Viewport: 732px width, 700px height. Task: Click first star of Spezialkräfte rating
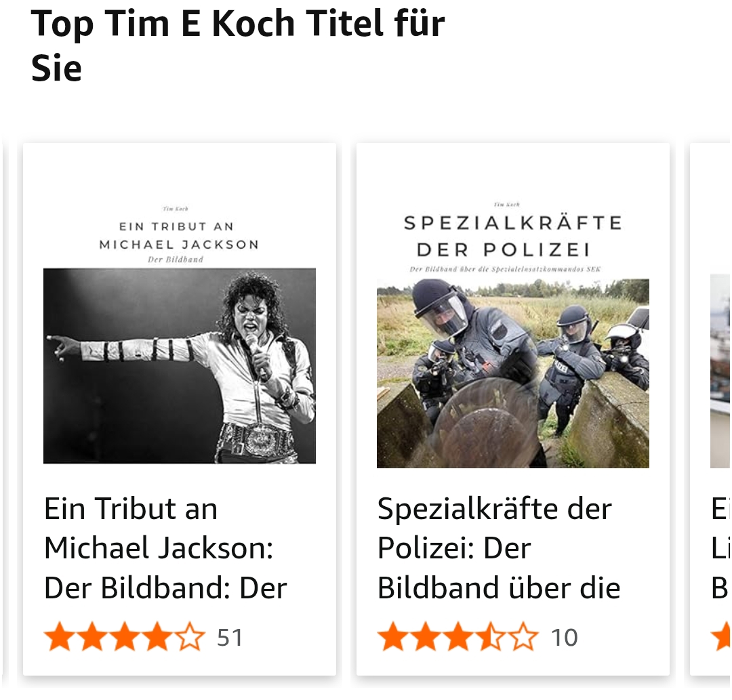click(392, 638)
